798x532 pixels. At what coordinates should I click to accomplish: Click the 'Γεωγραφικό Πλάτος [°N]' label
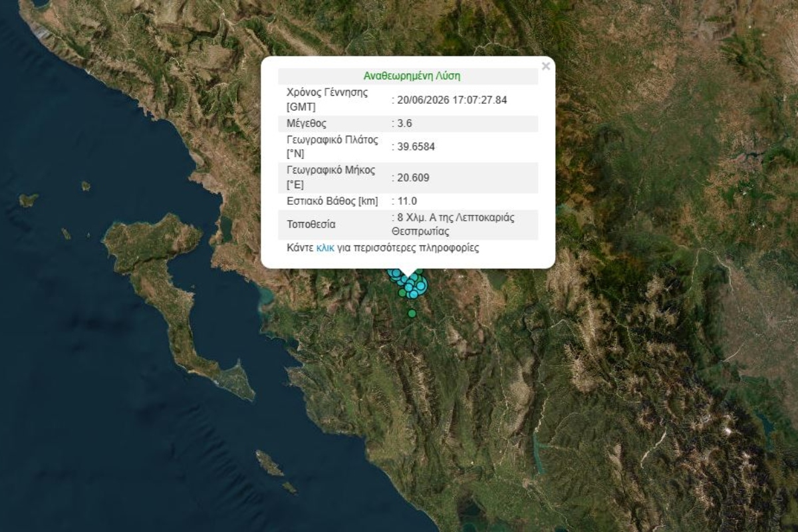click(x=332, y=147)
